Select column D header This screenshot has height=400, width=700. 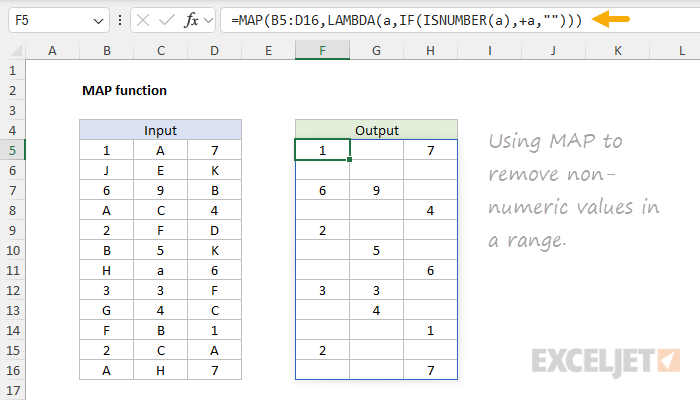(x=215, y=50)
